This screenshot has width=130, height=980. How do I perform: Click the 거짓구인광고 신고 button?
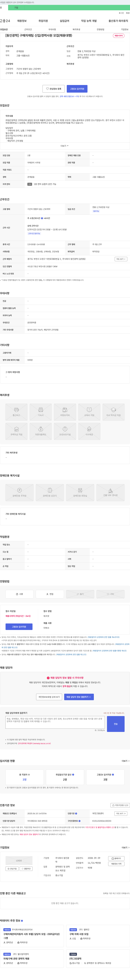click(x=120, y=805)
